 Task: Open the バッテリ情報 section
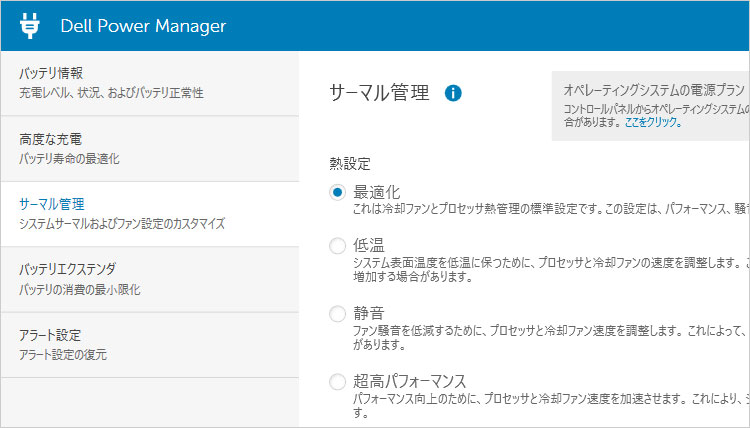click(x=150, y=83)
